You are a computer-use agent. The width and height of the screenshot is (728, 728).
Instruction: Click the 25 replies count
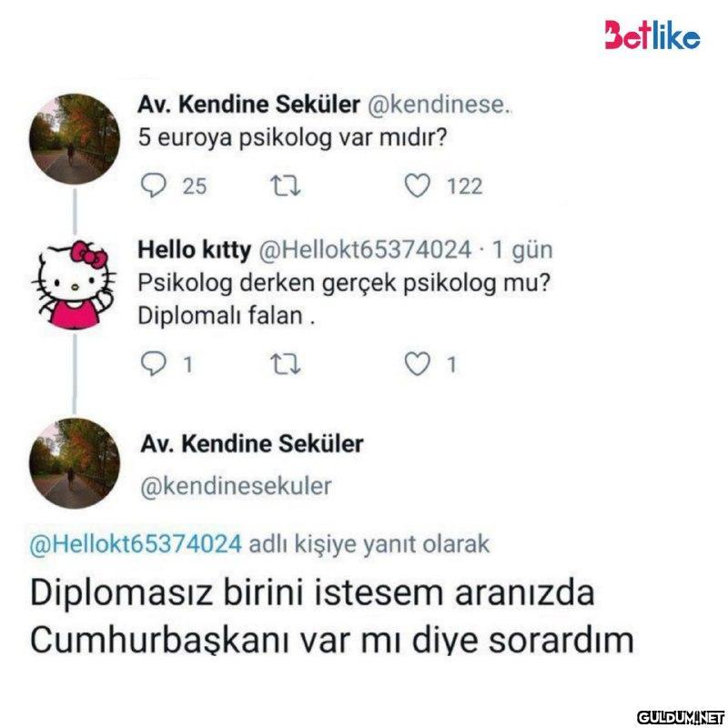[195, 187]
